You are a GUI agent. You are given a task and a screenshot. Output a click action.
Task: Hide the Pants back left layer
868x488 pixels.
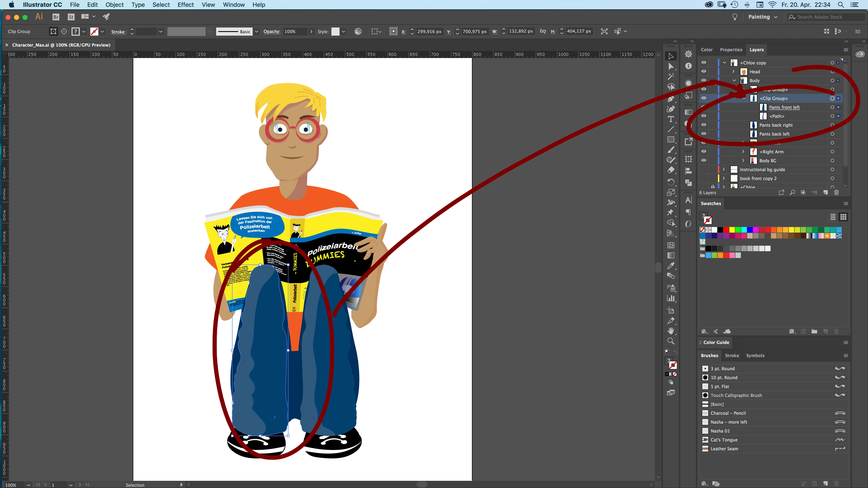(x=704, y=134)
